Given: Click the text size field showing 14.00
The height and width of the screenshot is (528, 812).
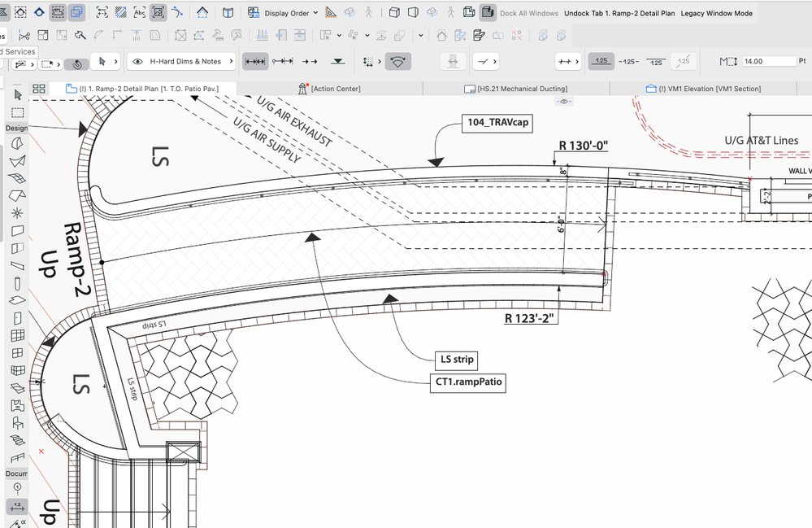Looking at the screenshot, I should point(768,62).
